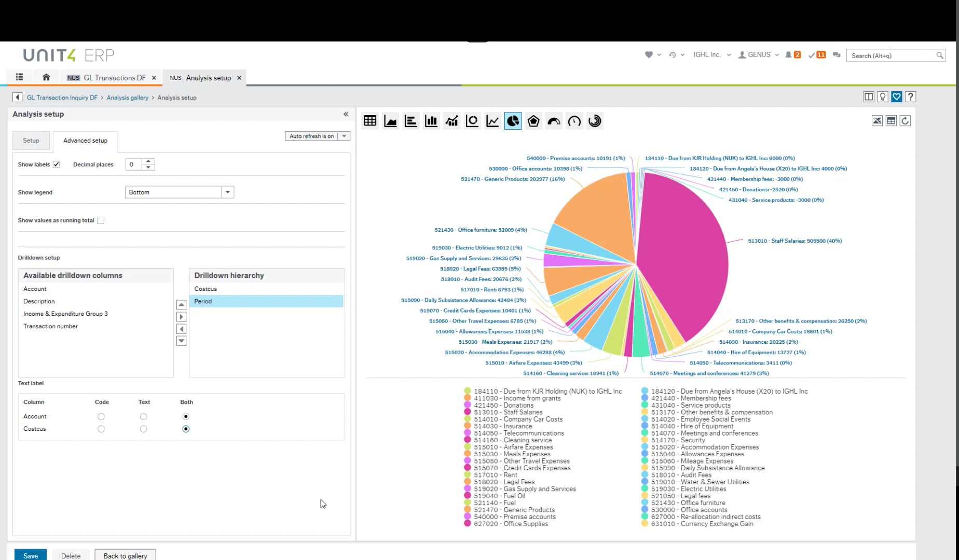
Task: Open the GENUS user menu
Action: click(759, 54)
